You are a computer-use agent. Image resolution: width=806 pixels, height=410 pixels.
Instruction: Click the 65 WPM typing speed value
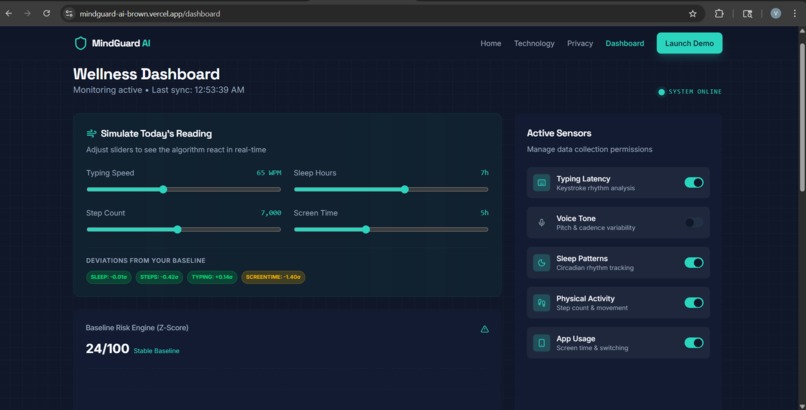pos(269,173)
